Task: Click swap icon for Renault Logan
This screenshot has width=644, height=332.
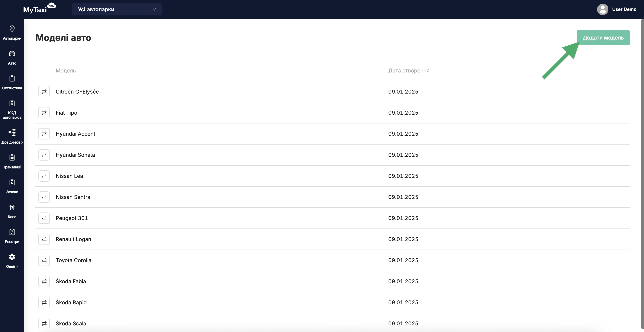Action: pos(44,239)
